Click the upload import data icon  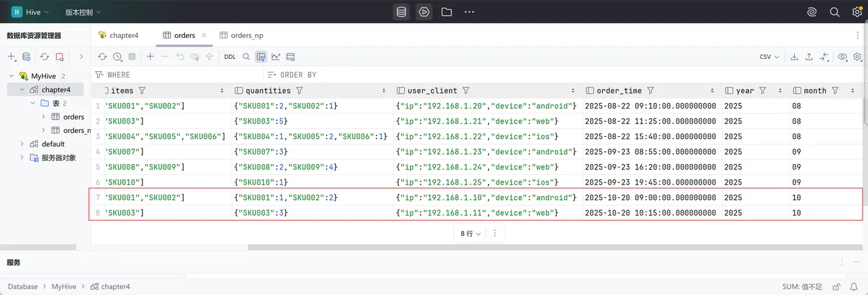coord(809,57)
